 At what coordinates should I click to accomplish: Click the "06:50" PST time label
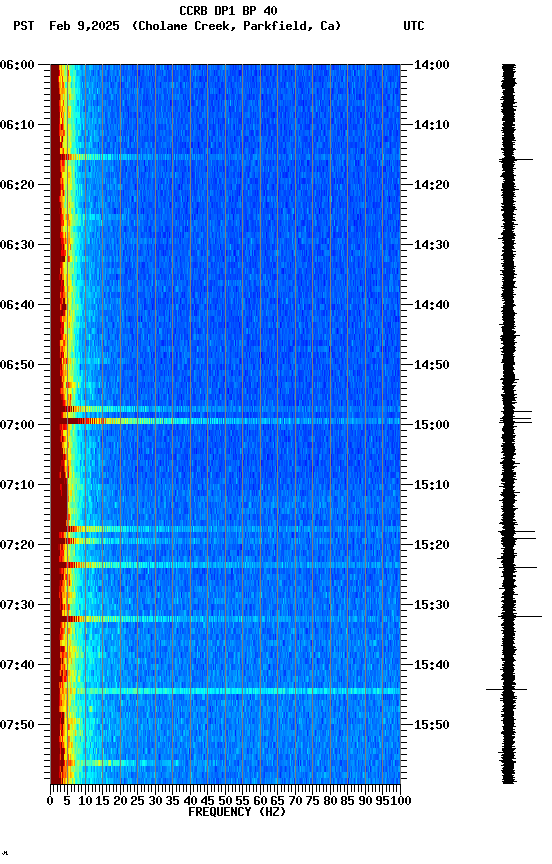coord(17,365)
